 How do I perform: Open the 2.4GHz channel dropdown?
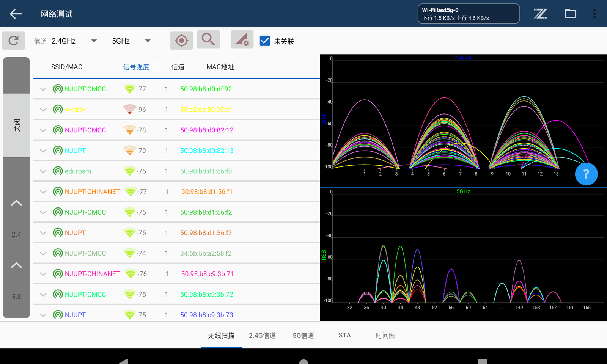click(74, 41)
